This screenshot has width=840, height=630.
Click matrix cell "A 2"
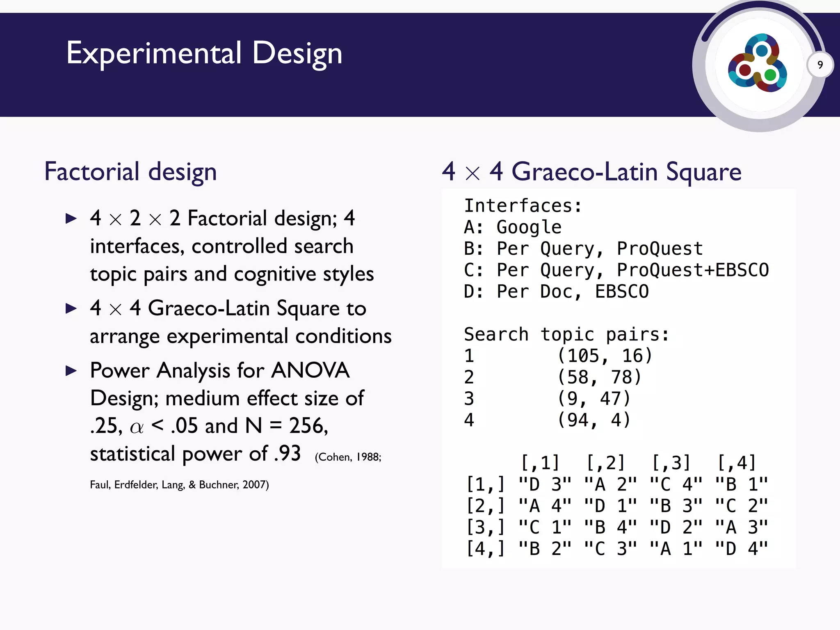click(611, 484)
